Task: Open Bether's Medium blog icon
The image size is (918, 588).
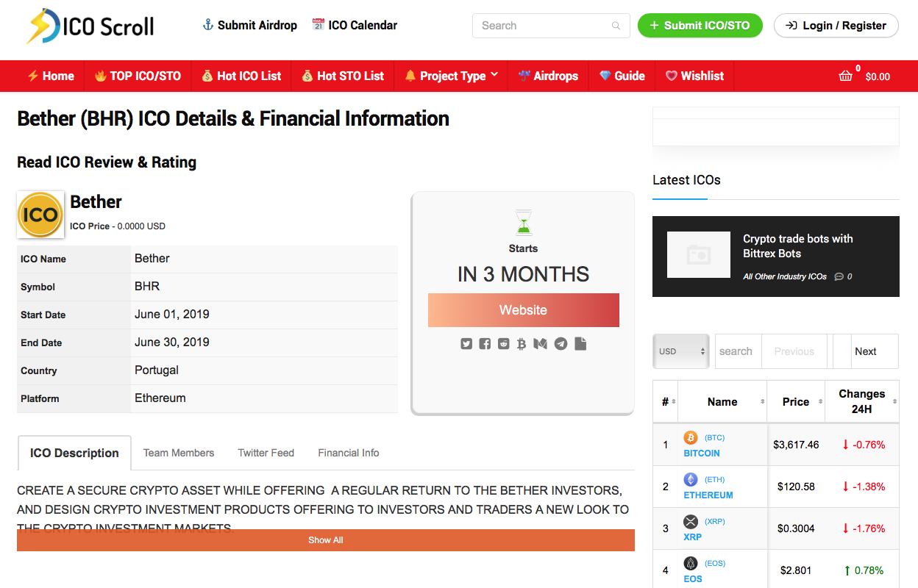Action: click(541, 343)
